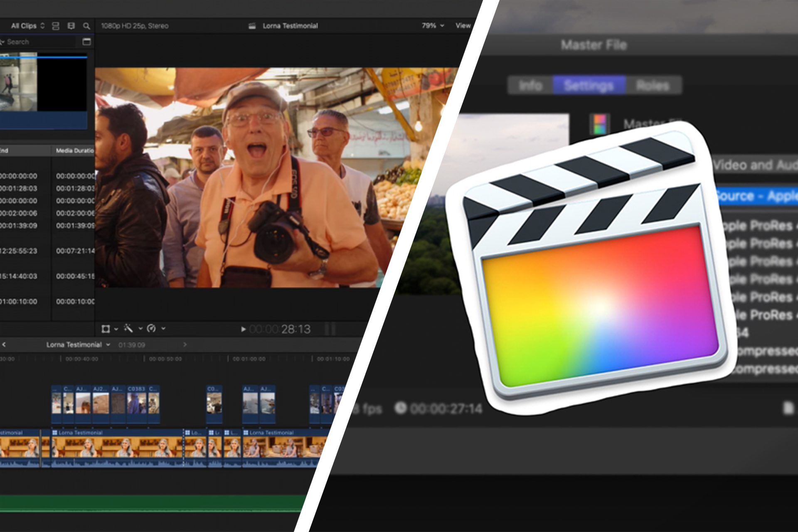Screen dimensions: 798x532
Task: Click the 00:07:21:14 media duration cell
Action: tap(75, 251)
